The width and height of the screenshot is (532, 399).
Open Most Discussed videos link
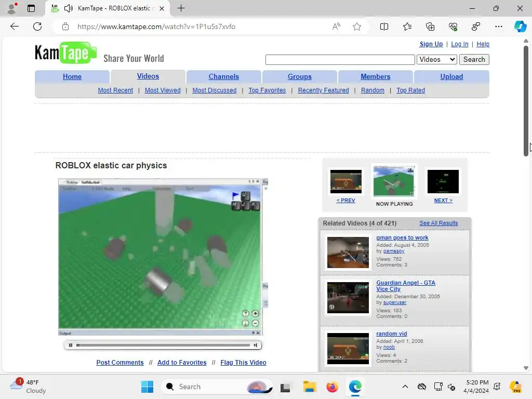[x=215, y=90]
